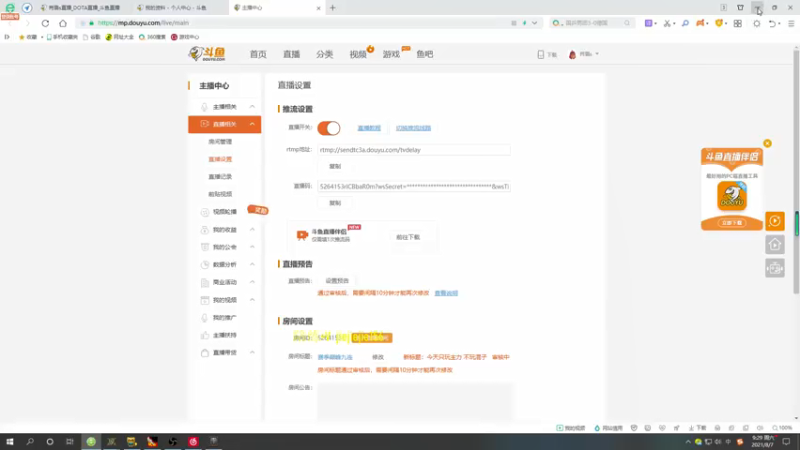The height and width of the screenshot is (450, 800).
Task: Select 房间管理 in the sidebar
Action: point(220,141)
